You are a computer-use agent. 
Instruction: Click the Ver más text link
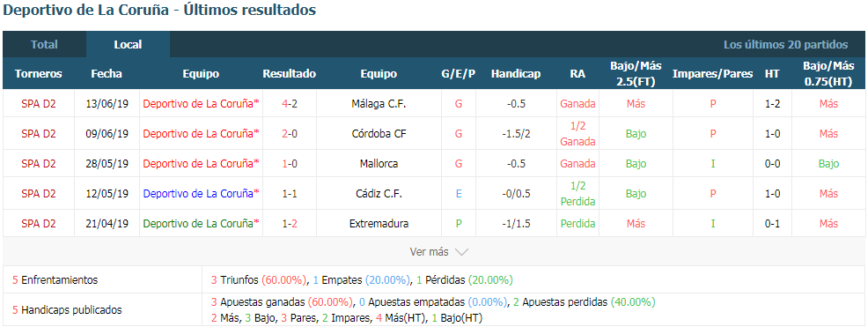(429, 252)
